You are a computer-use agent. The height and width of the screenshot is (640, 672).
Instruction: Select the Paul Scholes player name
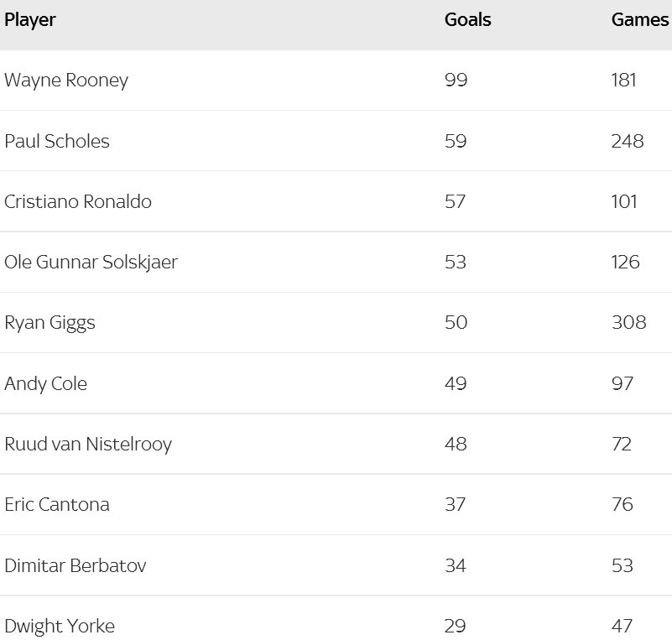point(57,141)
